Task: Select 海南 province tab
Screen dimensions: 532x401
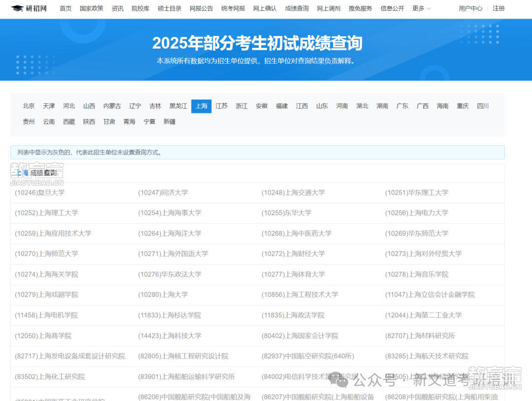Action: pos(443,106)
